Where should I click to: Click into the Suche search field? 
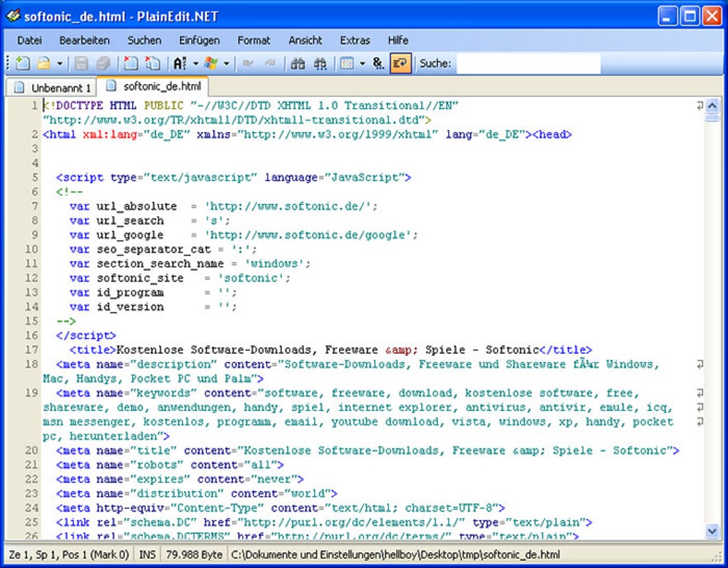click(528, 64)
